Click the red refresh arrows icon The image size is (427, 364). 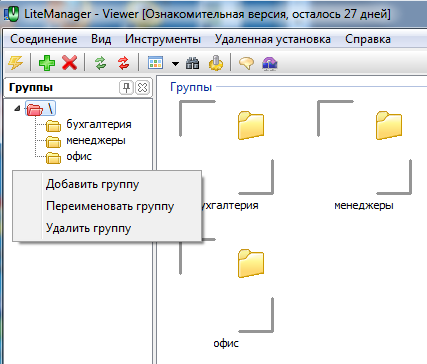point(124,63)
